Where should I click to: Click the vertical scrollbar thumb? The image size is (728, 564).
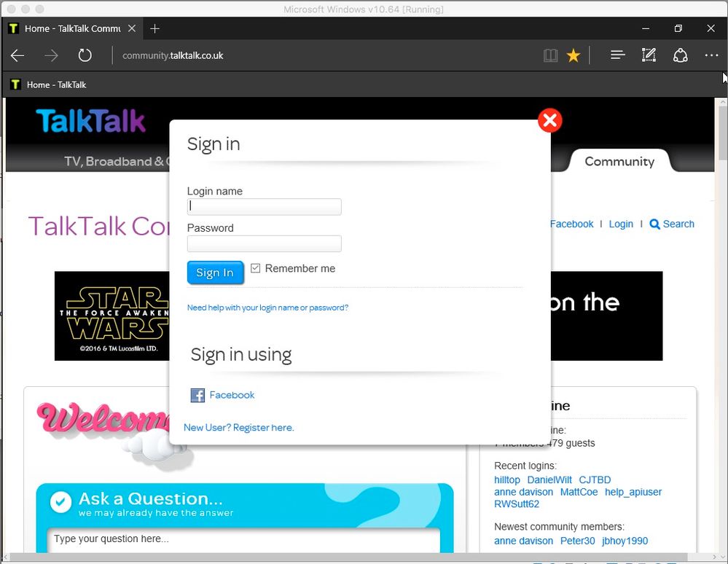click(x=722, y=133)
